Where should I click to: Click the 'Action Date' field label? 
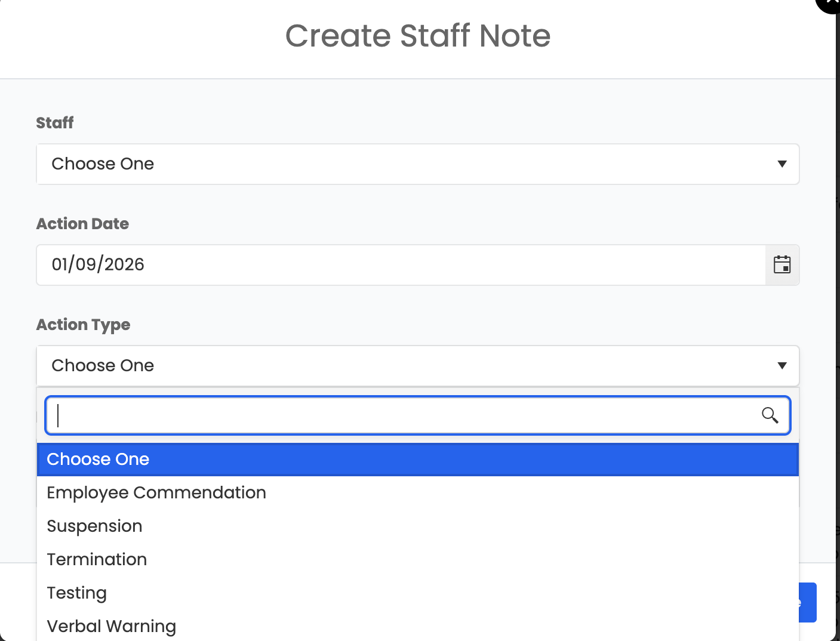[83, 224]
